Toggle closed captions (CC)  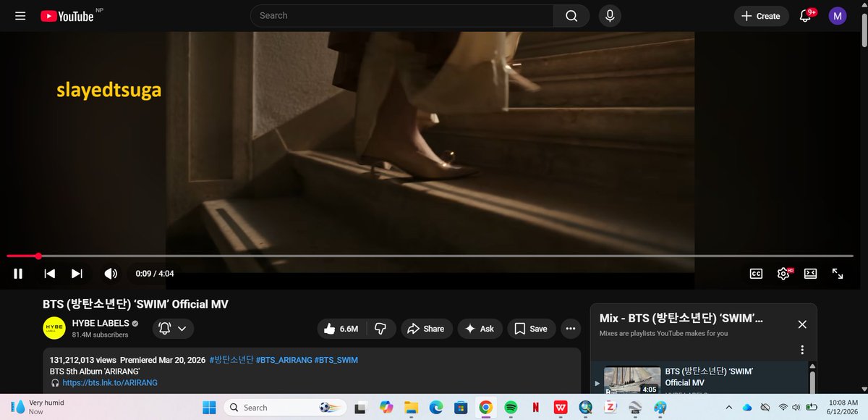pyautogui.click(x=756, y=273)
